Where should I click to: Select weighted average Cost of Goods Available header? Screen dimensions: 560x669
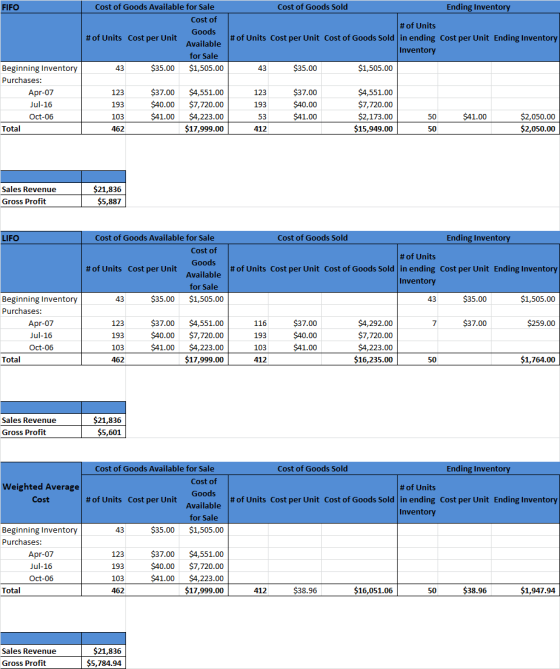click(154, 468)
